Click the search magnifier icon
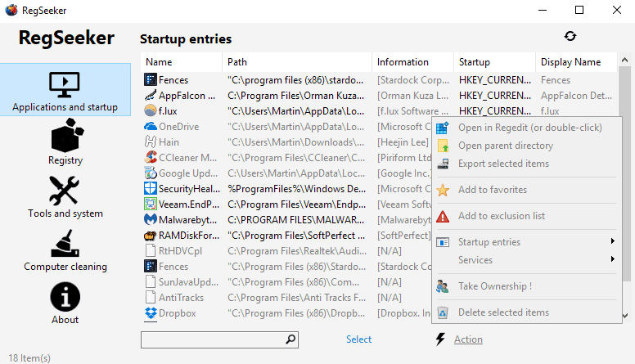This screenshot has width=635, height=364. click(290, 339)
